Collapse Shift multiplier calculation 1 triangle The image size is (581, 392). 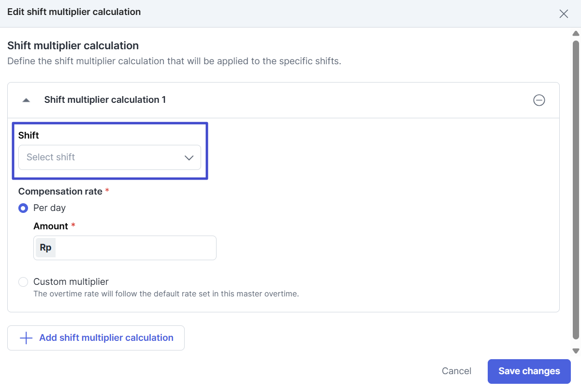tap(27, 100)
